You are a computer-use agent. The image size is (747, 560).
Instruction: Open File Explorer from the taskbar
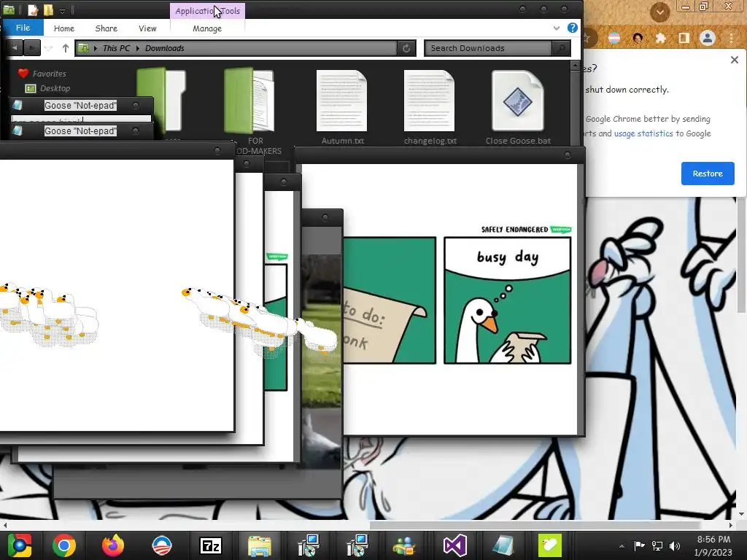click(x=260, y=545)
